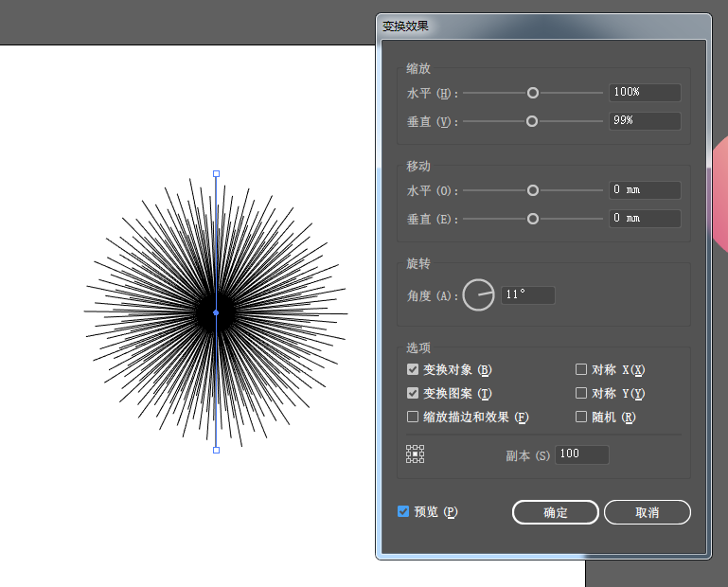
Task: Click the horizontal scale 100% field
Action: click(x=645, y=93)
